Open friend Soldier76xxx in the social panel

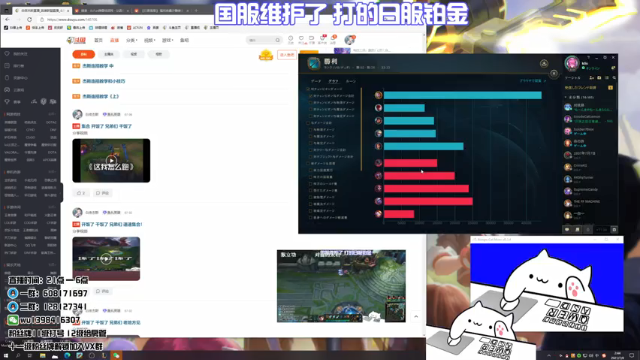click(x=590, y=131)
